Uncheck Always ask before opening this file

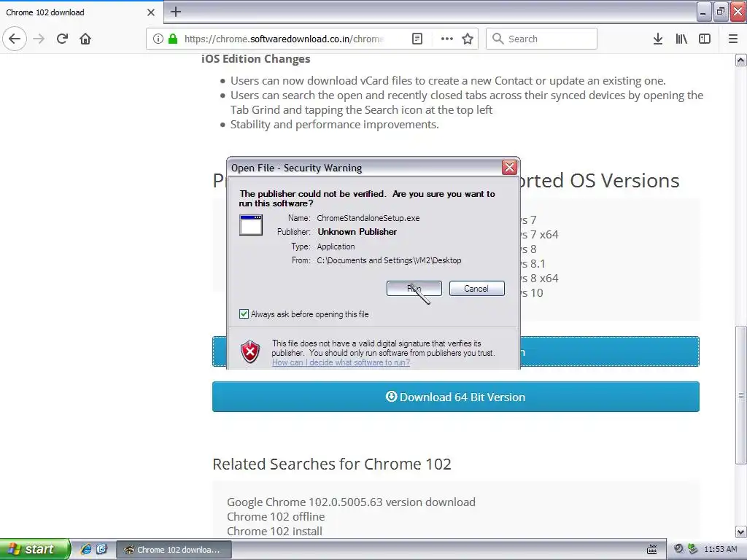pyautogui.click(x=244, y=314)
